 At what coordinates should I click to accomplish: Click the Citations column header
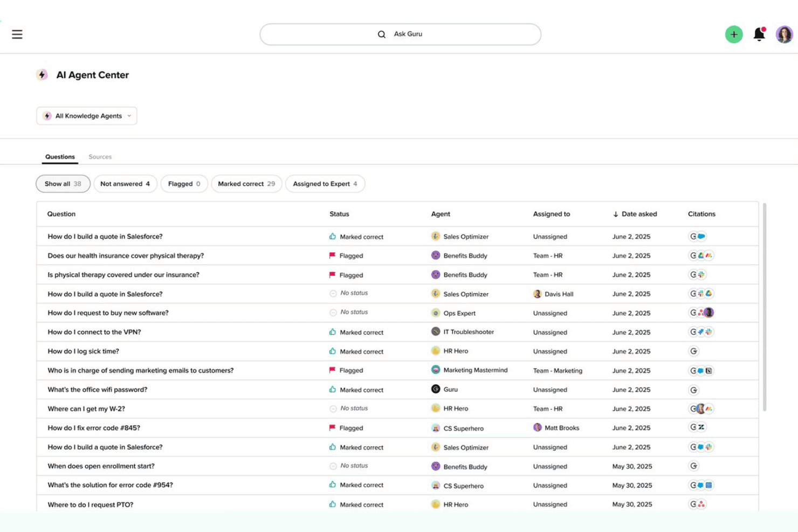pyautogui.click(x=701, y=214)
